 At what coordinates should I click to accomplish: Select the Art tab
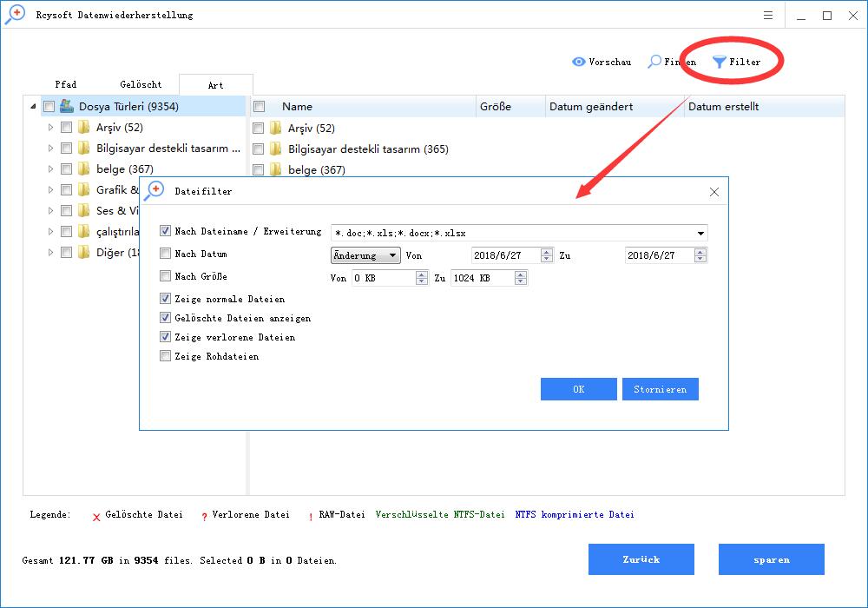(x=216, y=85)
